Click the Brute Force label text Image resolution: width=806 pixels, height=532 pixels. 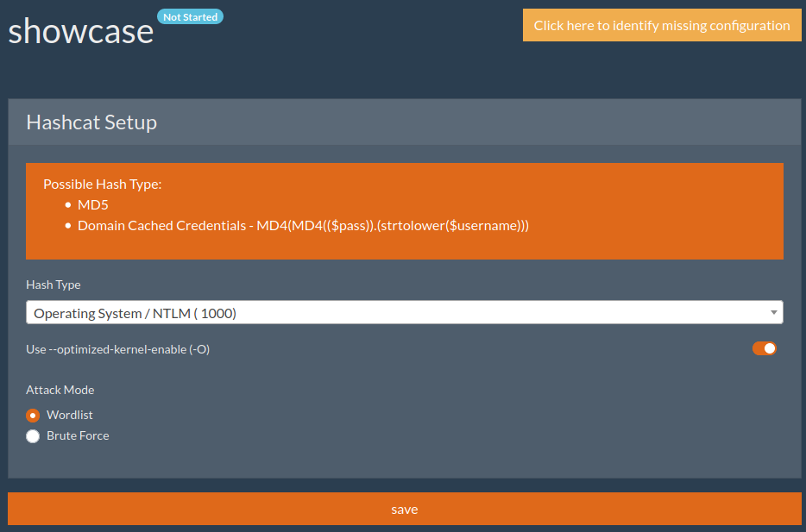78,435
